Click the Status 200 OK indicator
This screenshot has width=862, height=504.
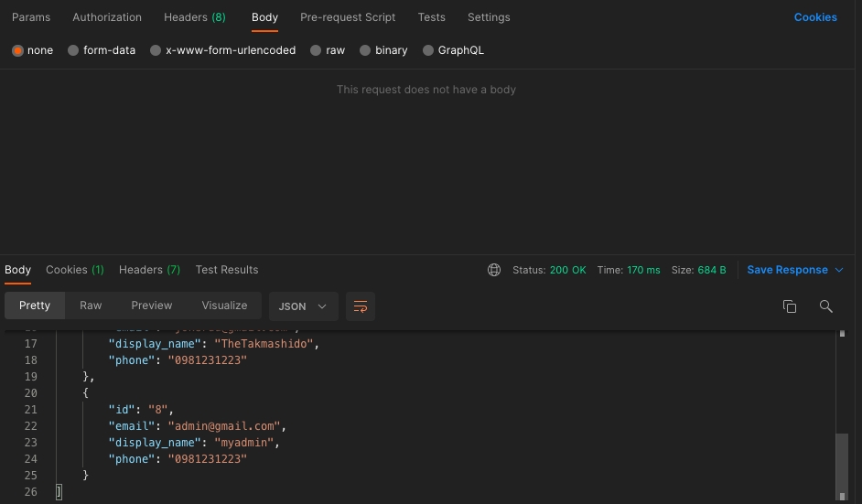tap(549, 270)
